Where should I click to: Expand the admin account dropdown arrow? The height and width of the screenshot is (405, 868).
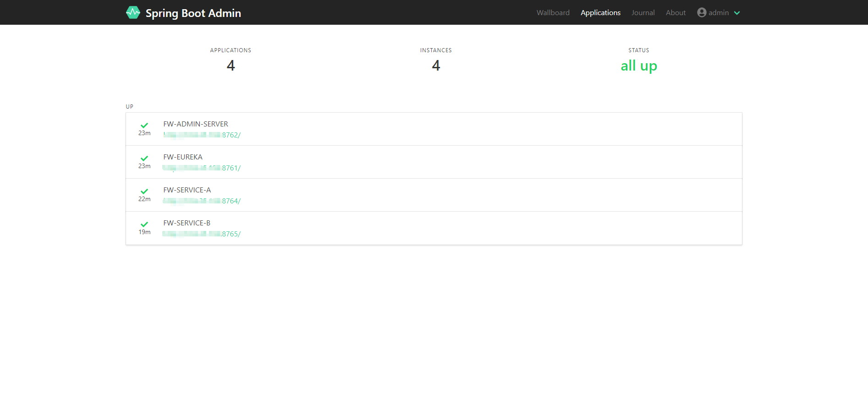pos(737,13)
